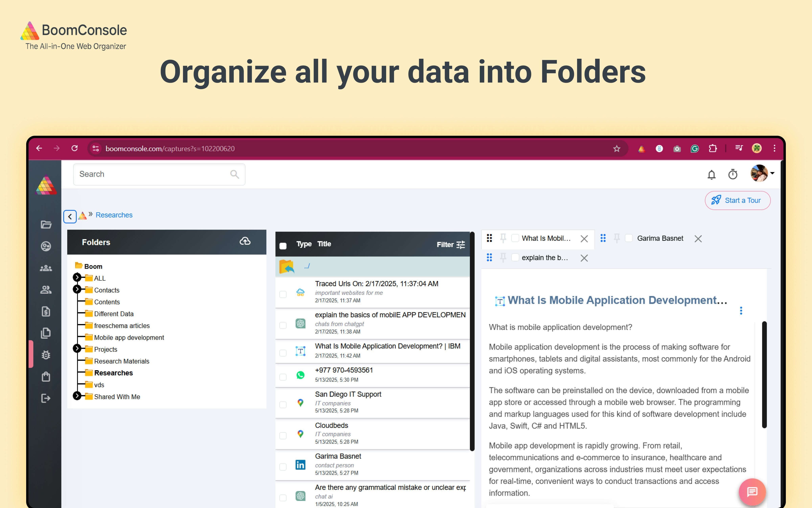Expand the Contacts folder in tree
Screen dimensions: 812x508
point(77,289)
